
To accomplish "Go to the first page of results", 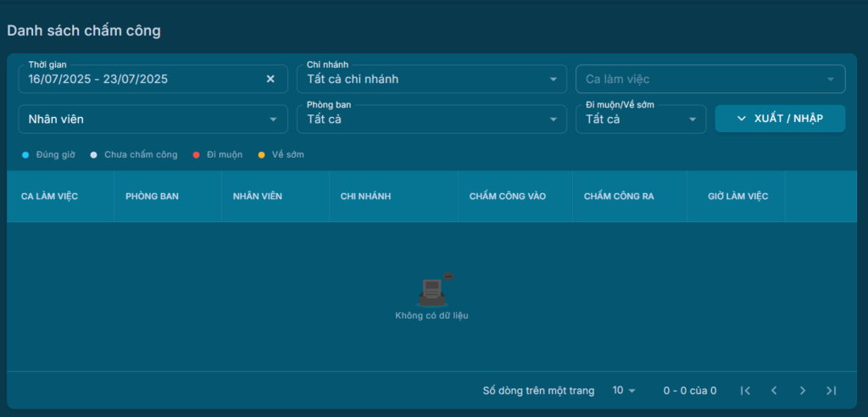I will tap(745, 391).
